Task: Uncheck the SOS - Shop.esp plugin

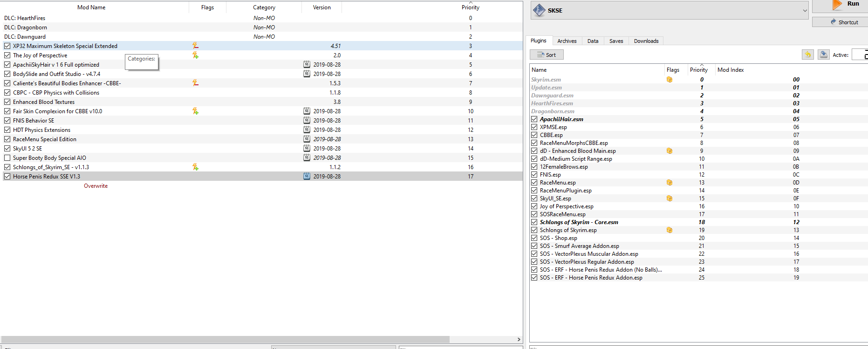Action: tap(534, 238)
